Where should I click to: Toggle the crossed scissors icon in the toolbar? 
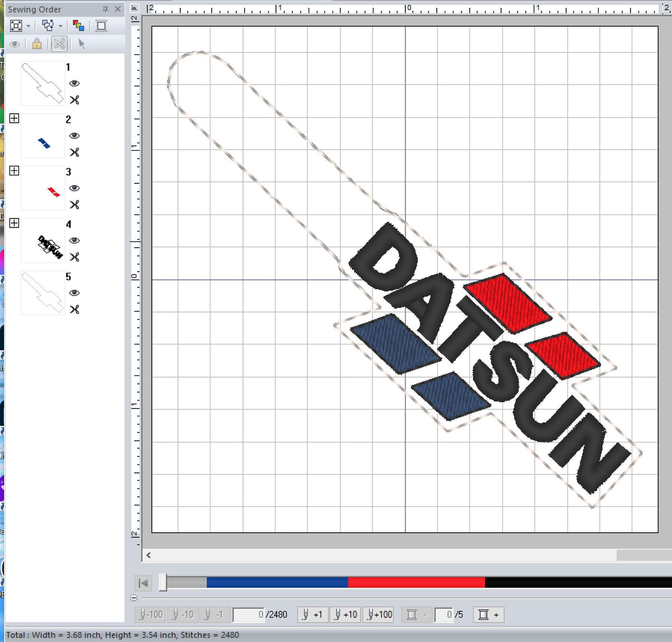59,44
